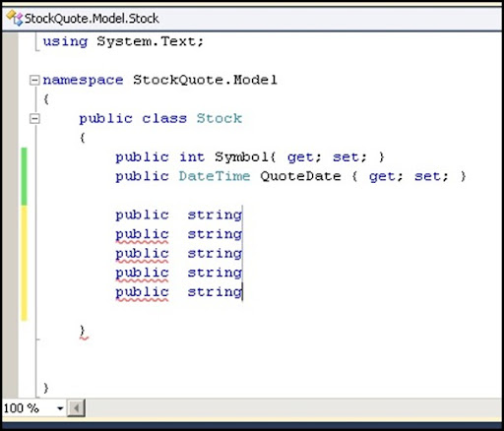Click the opening brace under namespace
The width and height of the screenshot is (504, 431).
[46, 99]
